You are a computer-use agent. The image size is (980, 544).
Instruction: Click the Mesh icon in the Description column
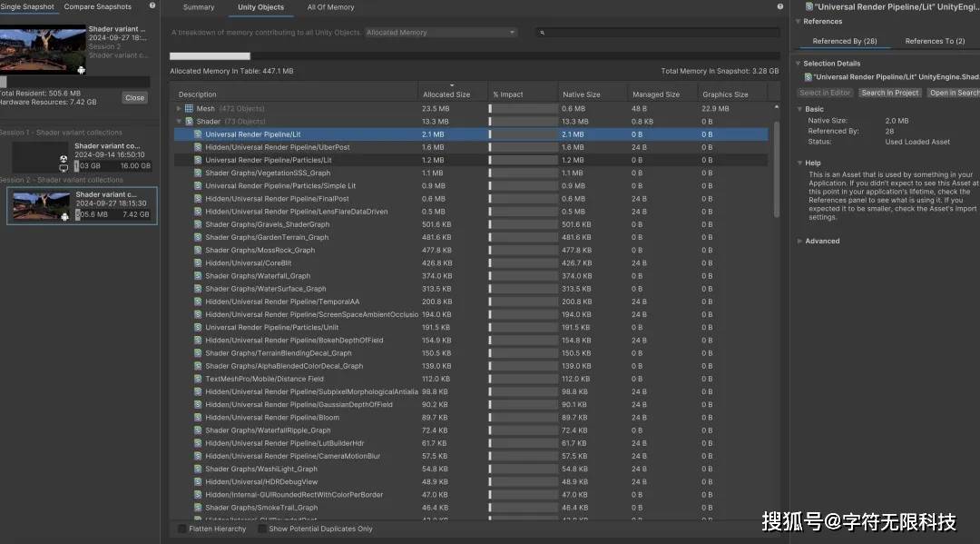[188, 108]
